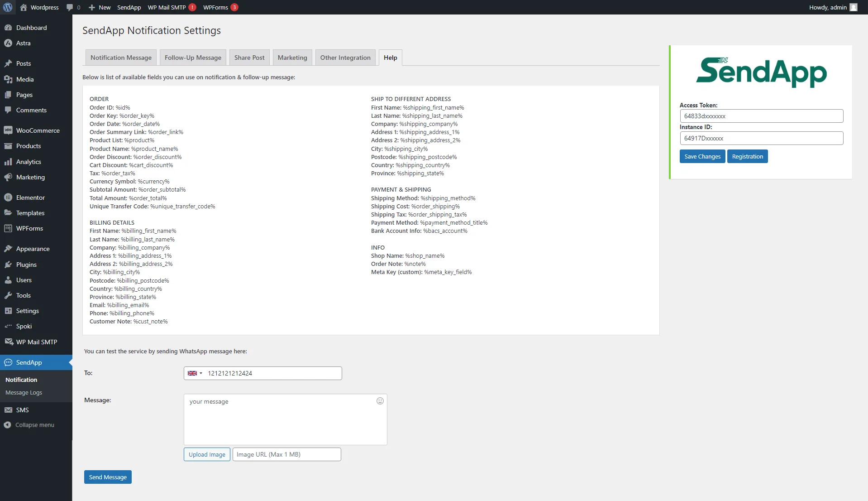Open the Share Post tab
This screenshot has width=868, height=501.
tap(249, 58)
